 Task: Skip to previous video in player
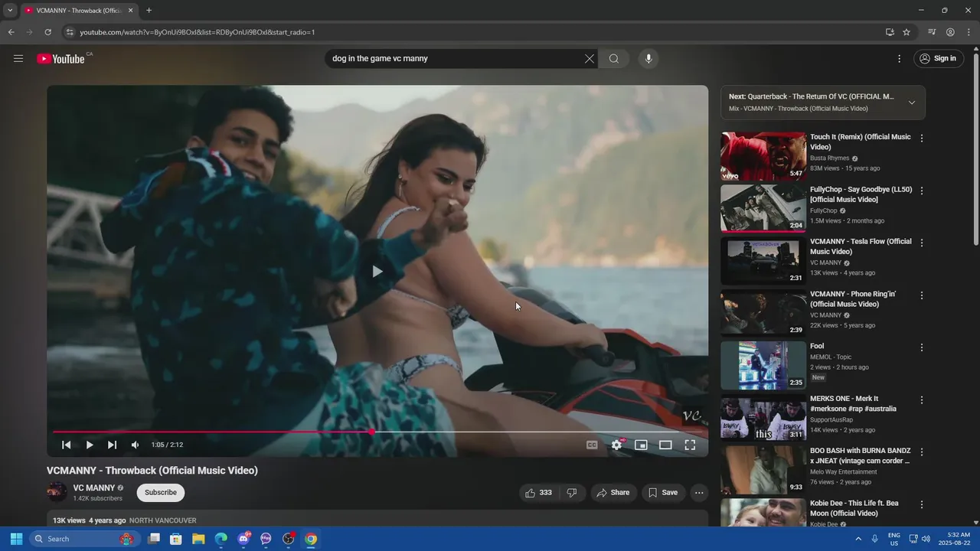coord(67,445)
